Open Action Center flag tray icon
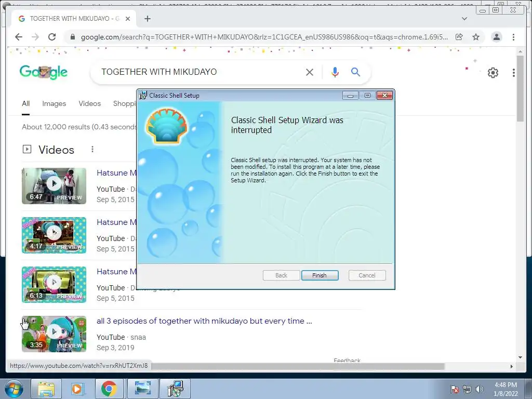532x399 pixels. pos(454,389)
